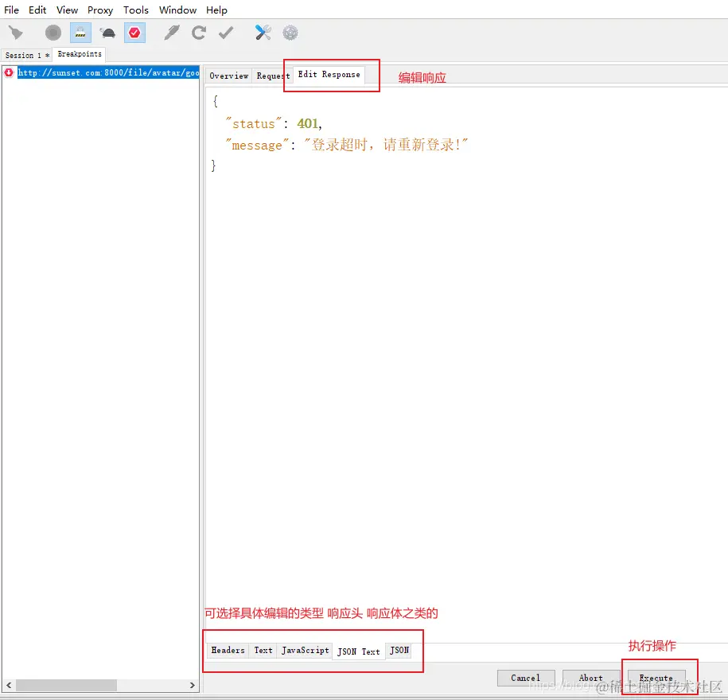The height and width of the screenshot is (700, 728).
Task: Toggle the turtle throttling icon
Action: point(107,33)
